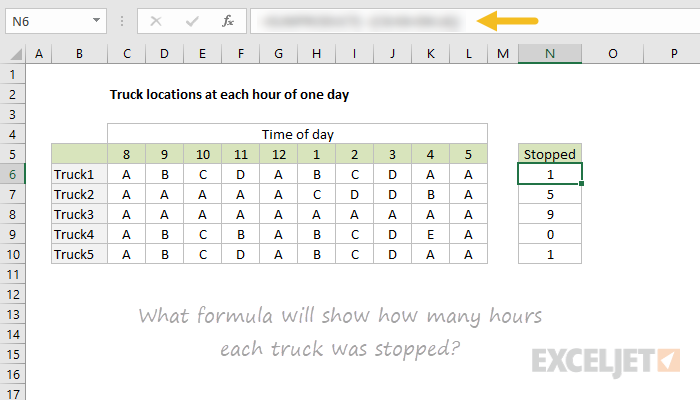700x400 pixels.
Task: Click the title 'Truck locations at each hour of one day'
Action: (x=229, y=95)
